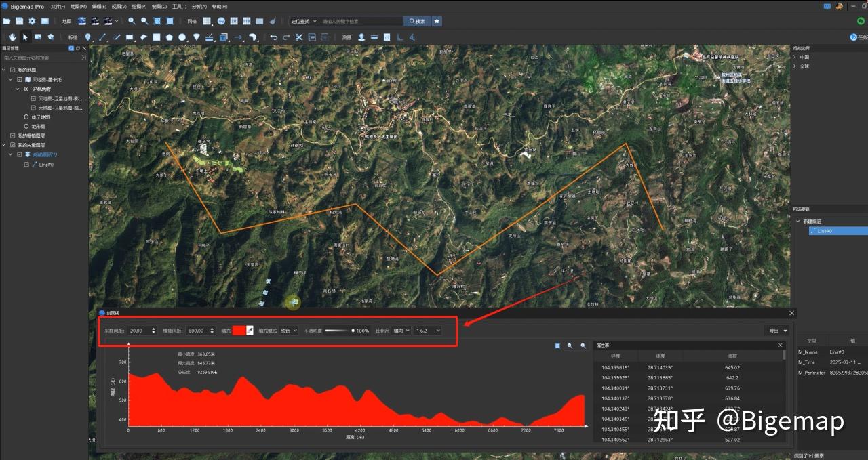Click the undo arrow
The image size is (868, 460).
pyautogui.click(x=273, y=37)
